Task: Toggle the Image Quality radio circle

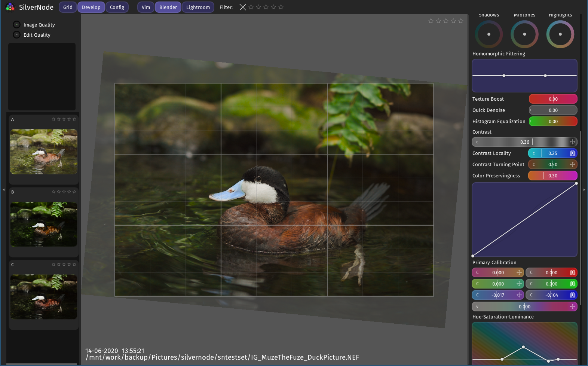Action: click(x=16, y=25)
